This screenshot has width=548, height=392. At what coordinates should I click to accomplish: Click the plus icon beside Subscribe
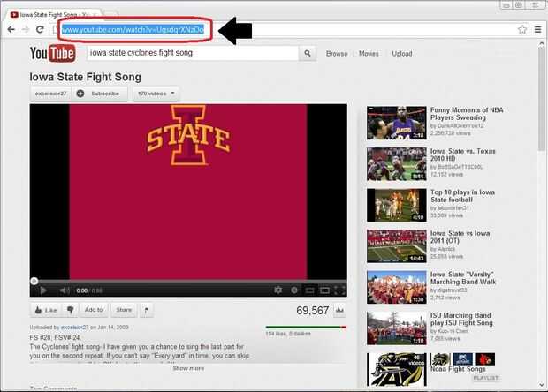coord(80,94)
